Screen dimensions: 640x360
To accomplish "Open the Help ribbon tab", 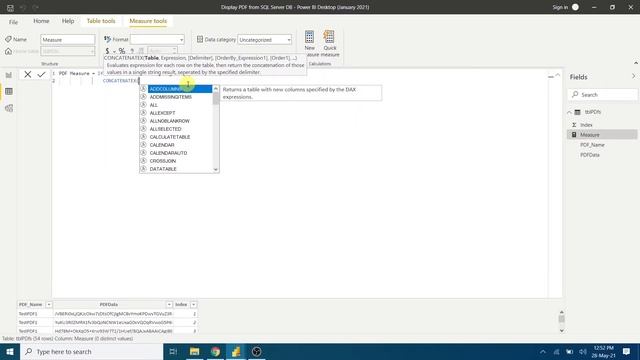I will pos(68,21).
